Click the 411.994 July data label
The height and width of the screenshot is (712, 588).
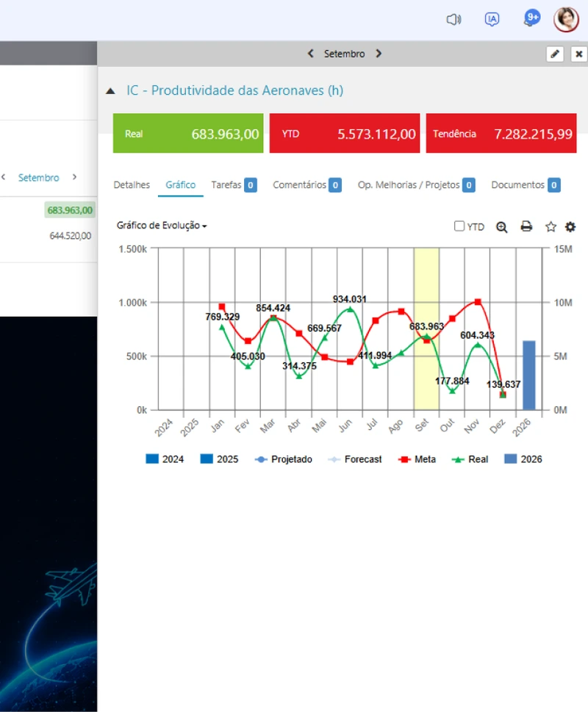(375, 356)
